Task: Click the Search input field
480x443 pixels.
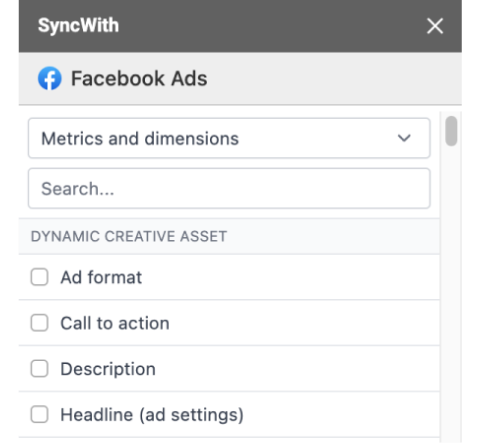Action: (229, 189)
